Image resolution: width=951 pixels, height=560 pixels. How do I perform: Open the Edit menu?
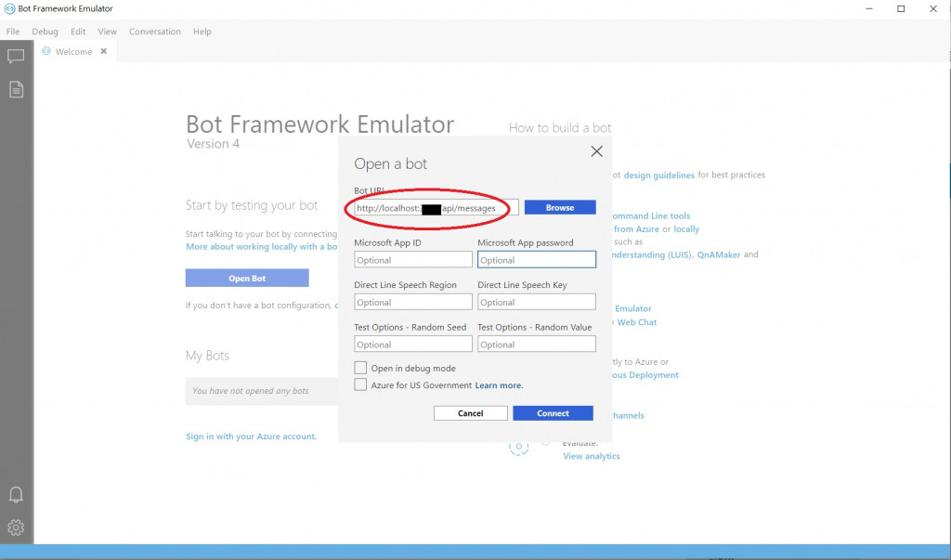click(x=78, y=32)
